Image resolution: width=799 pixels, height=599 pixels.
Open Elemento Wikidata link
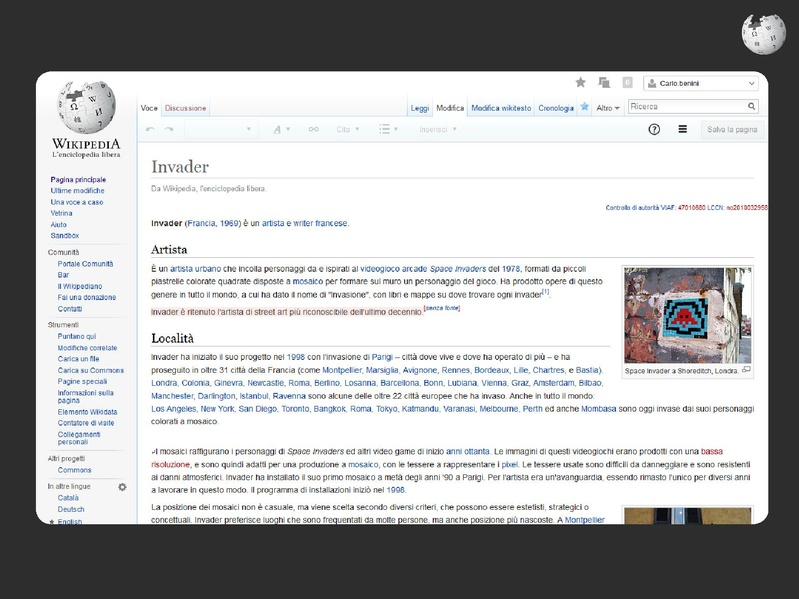pyautogui.click(x=87, y=412)
